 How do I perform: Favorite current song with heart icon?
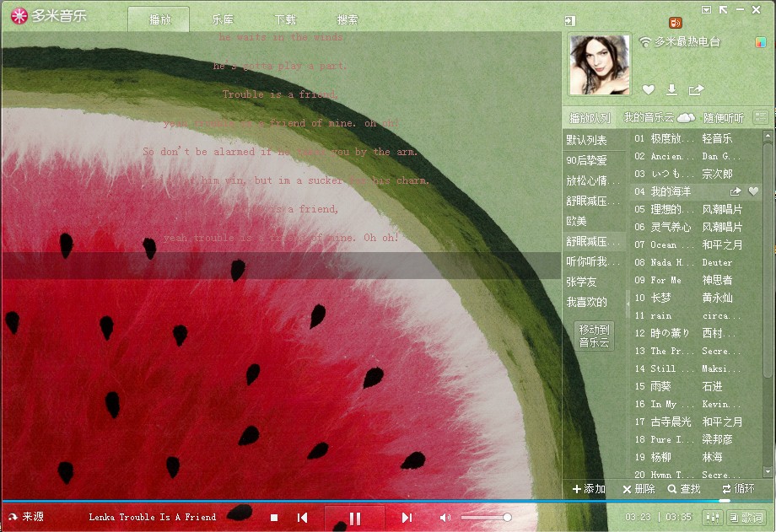(649, 89)
